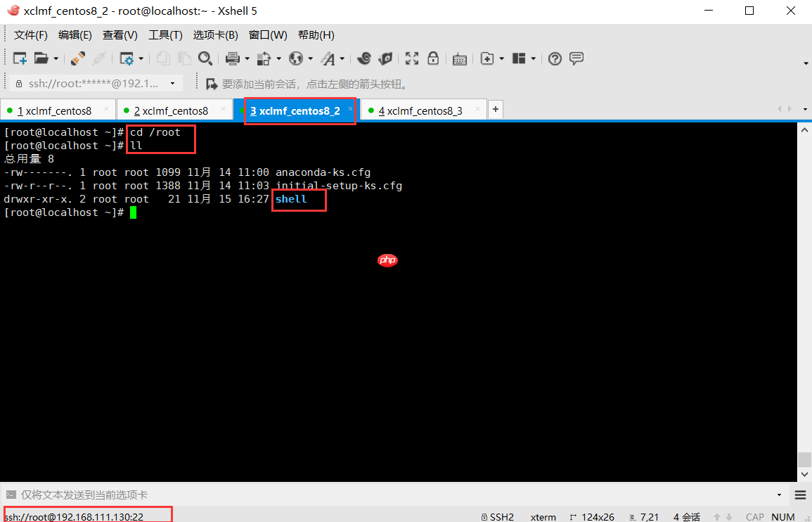Open session Properties gear icon
This screenshot has height=522, width=812.
[127, 58]
